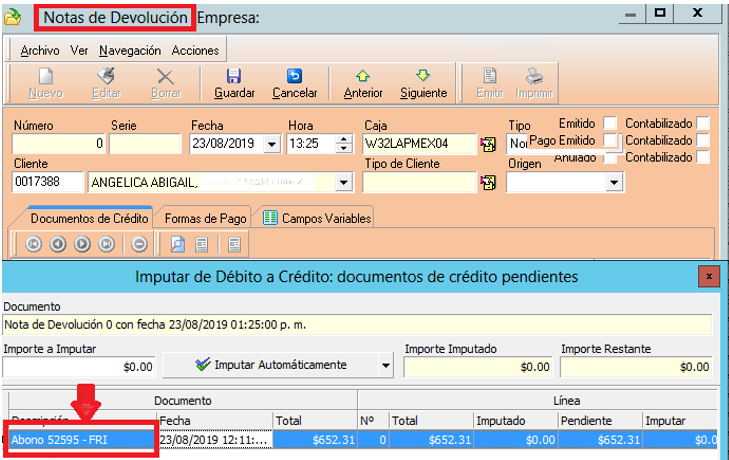Open the Fecha date dropdown

point(272,144)
